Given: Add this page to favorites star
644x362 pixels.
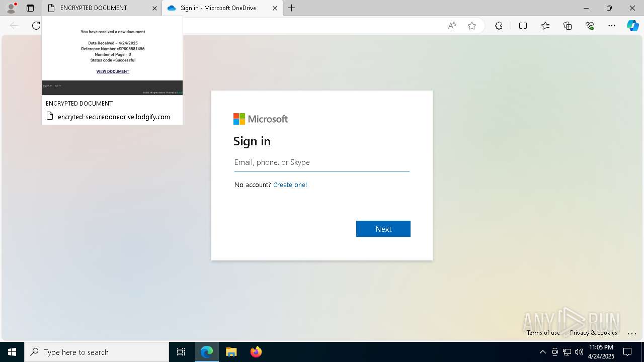Looking at the screenshot, I should (472, 26).
